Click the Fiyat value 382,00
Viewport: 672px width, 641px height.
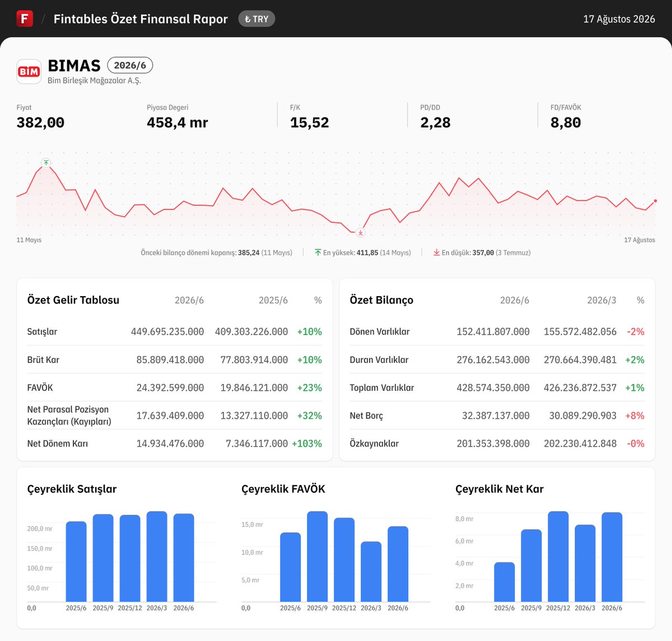[40, 123]
